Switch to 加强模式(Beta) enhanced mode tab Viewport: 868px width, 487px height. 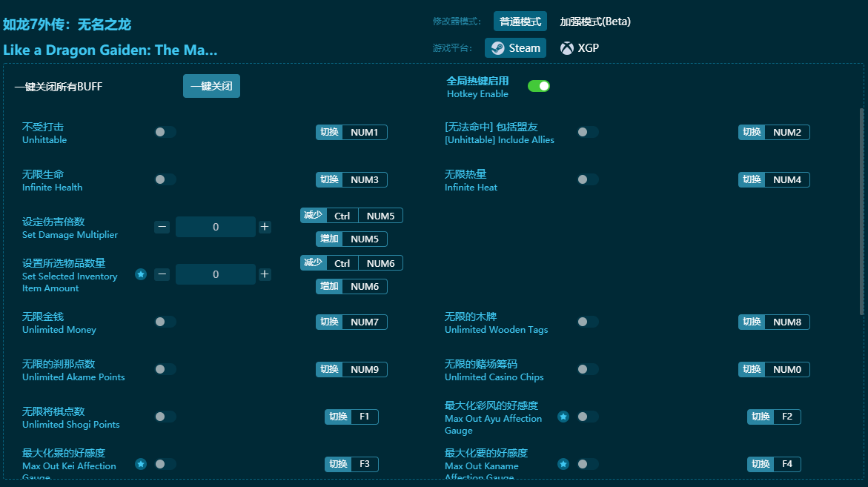(x=595, y=21)
